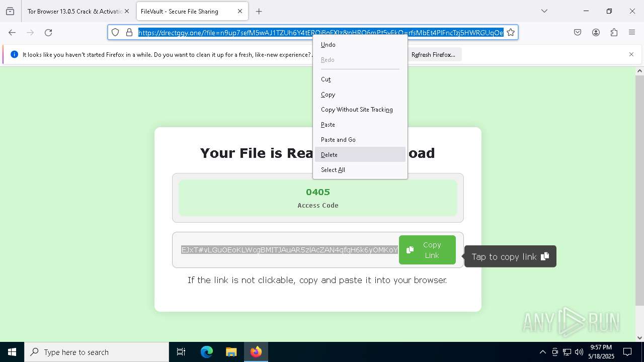This screenshot has height=362, width=644.
Task: Close the Tor Browser Crack tab
Action: 126,11
